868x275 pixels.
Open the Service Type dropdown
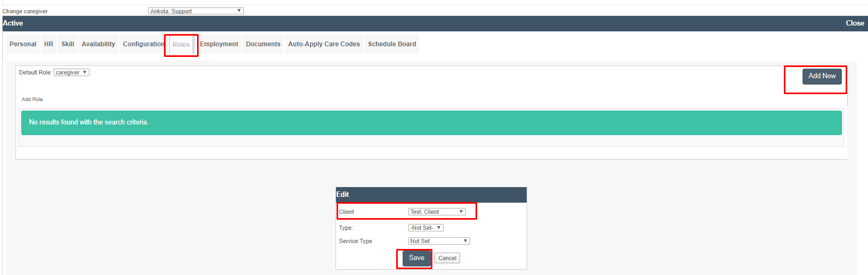(x=439, y=241)
